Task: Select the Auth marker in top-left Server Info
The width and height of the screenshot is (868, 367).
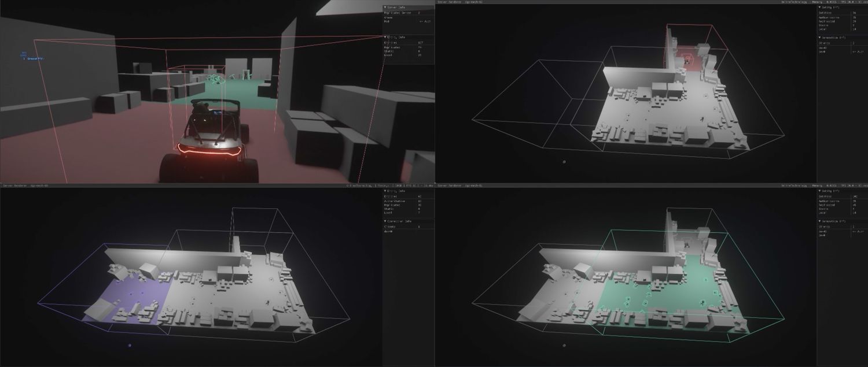Action: pos(424,21)
